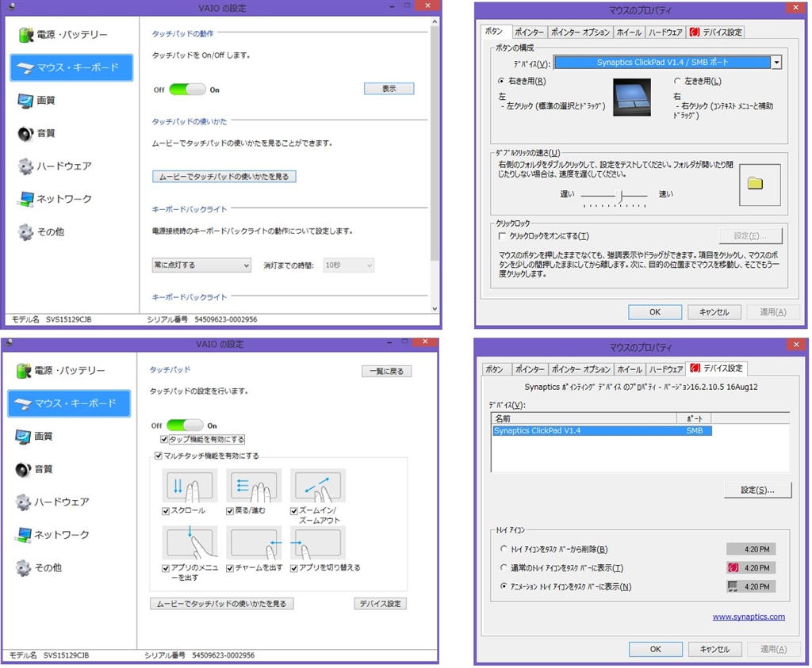Click the red Synaptics tray icon preview

click(733, 568)
